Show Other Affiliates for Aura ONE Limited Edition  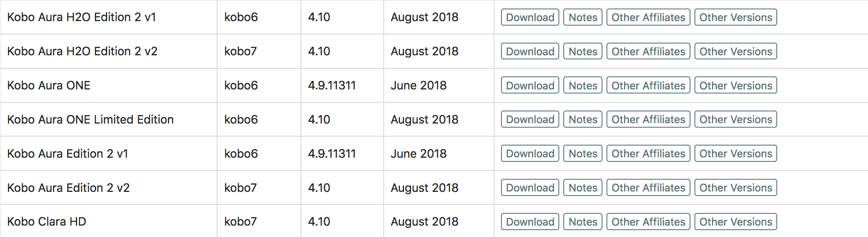(x=648, y=120)
